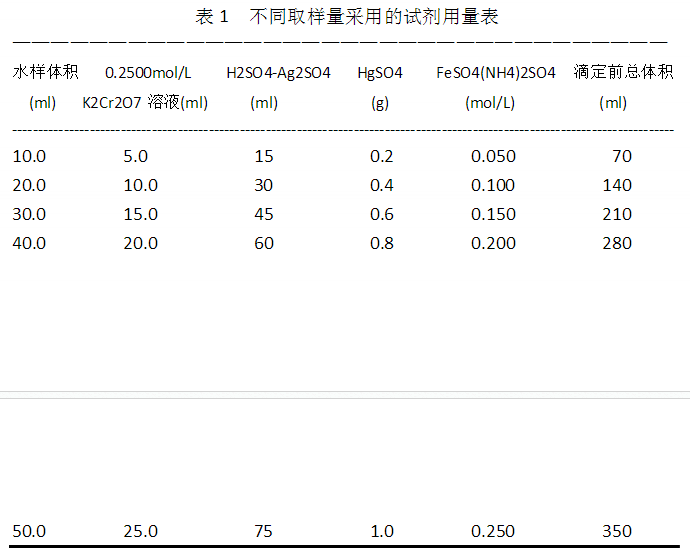Screen dimensions: 690x555
Task: Click the '40.0' water sample volume cell
Action: [x=29, y=243]
